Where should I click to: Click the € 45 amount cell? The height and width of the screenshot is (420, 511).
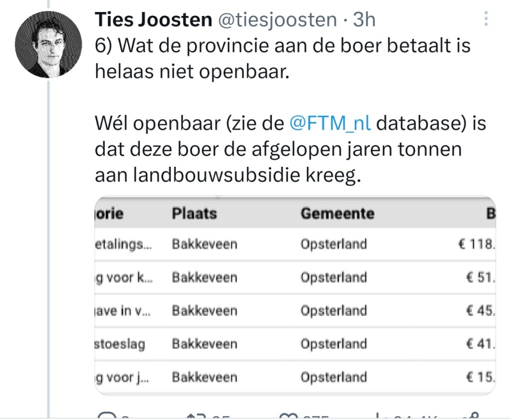point(480,311)
